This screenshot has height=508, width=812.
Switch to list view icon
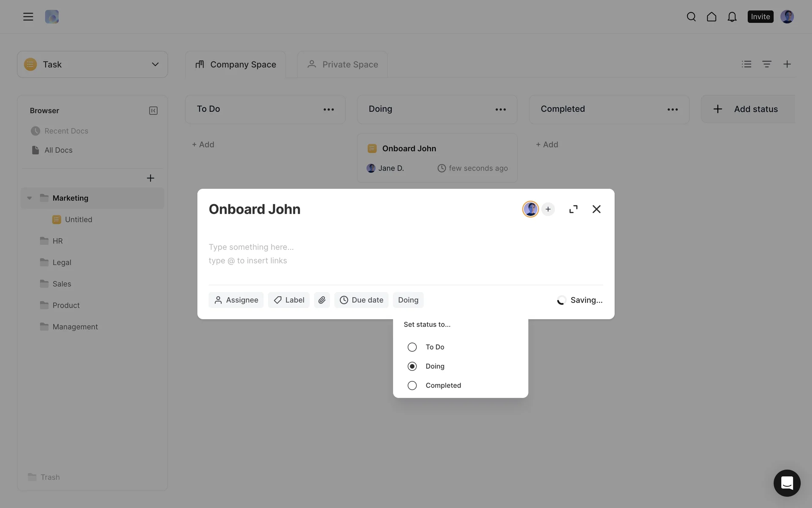click(x=746, y=64)
